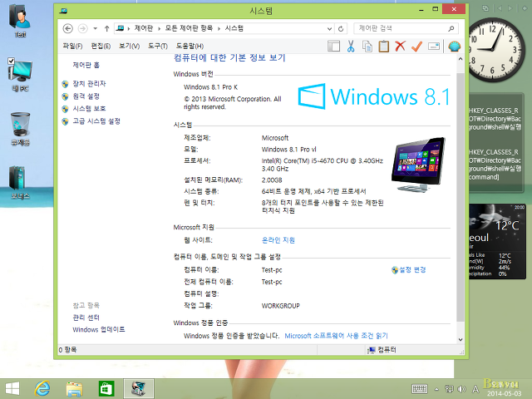
Task: Click 모든 제어판 항목 breadcrumb
Action: [189, 28]
